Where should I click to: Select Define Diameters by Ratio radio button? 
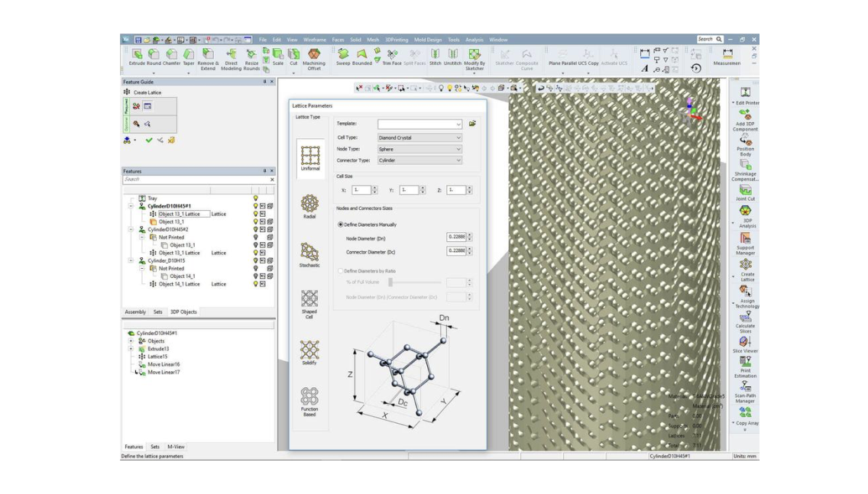click(x=341, y=271)
